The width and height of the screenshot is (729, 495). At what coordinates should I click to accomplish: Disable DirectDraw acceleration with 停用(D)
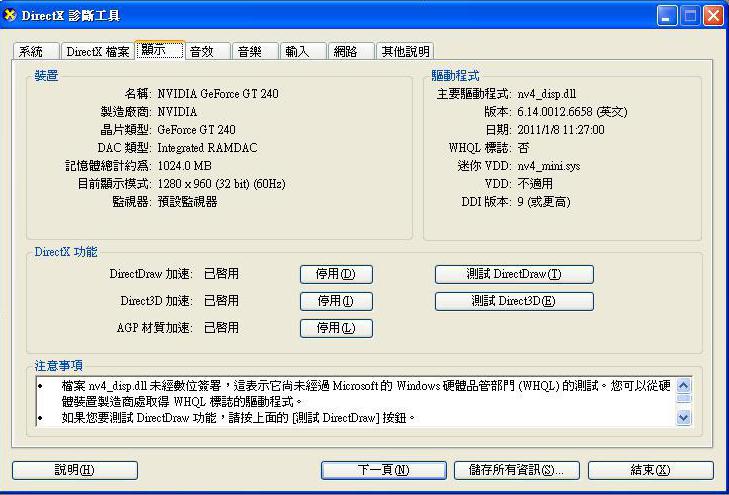tap(336, 274)
